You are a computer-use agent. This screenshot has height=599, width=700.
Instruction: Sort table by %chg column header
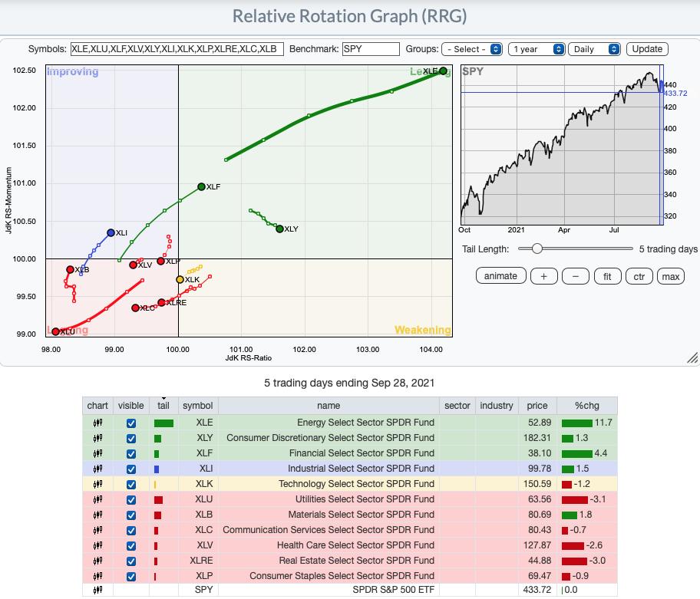point(587,406)
